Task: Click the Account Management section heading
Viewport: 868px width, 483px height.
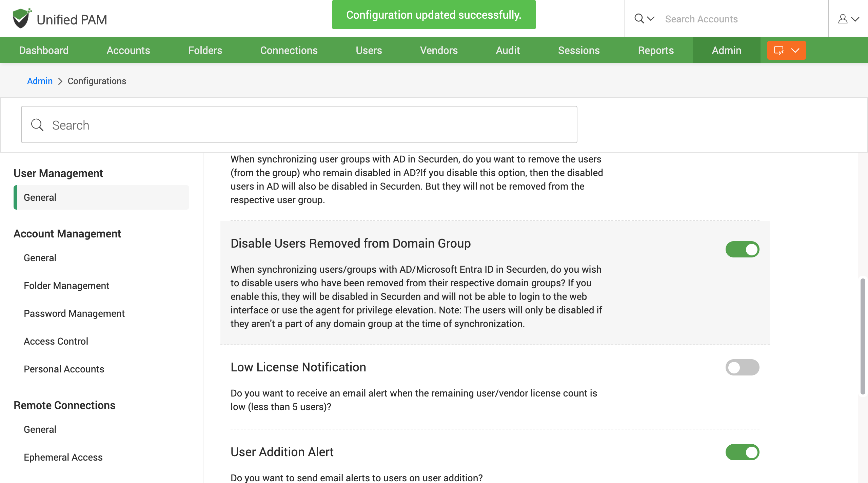Action: point(67,233)
